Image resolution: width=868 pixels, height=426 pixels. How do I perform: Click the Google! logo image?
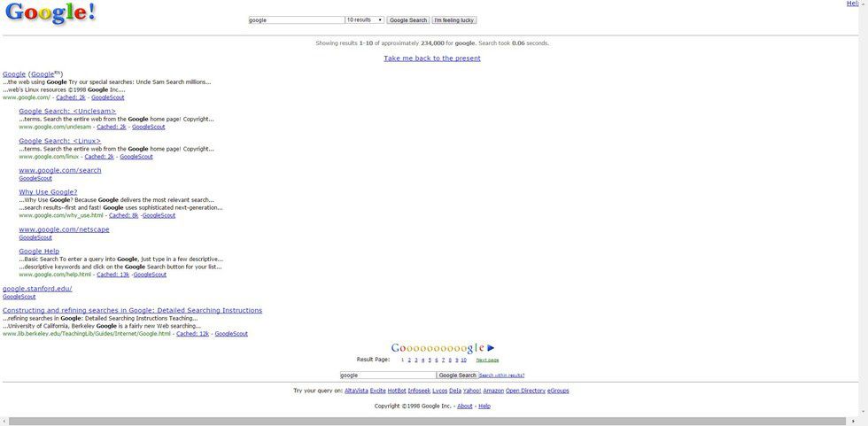50,14
